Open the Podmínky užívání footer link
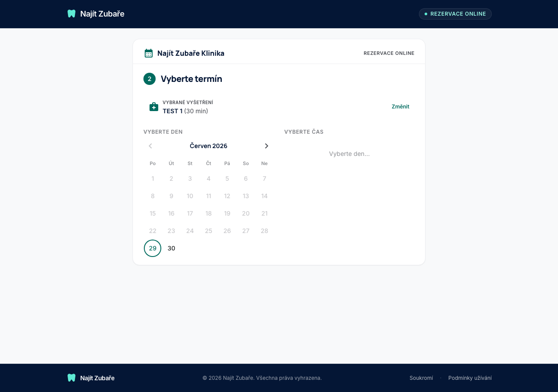This screenshot has height=392, width=558. (x=470, y=378)
